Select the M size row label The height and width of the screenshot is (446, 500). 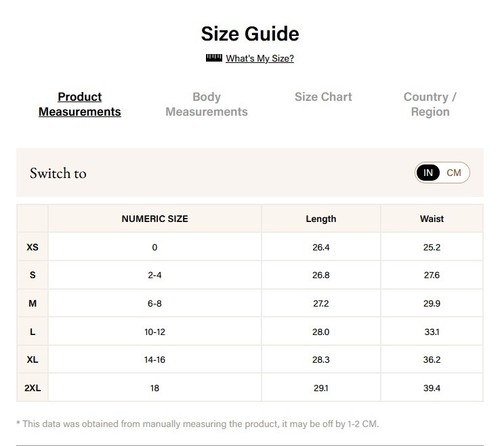[32, 303]
